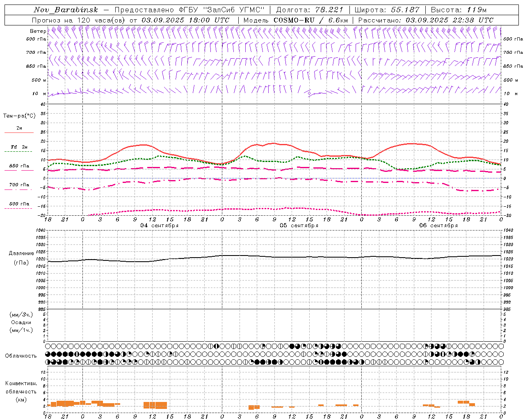This screenshot has width=525, height=420.
Task: Click the 'Тем-ра(°C)' temperature label
Action: 19,116
